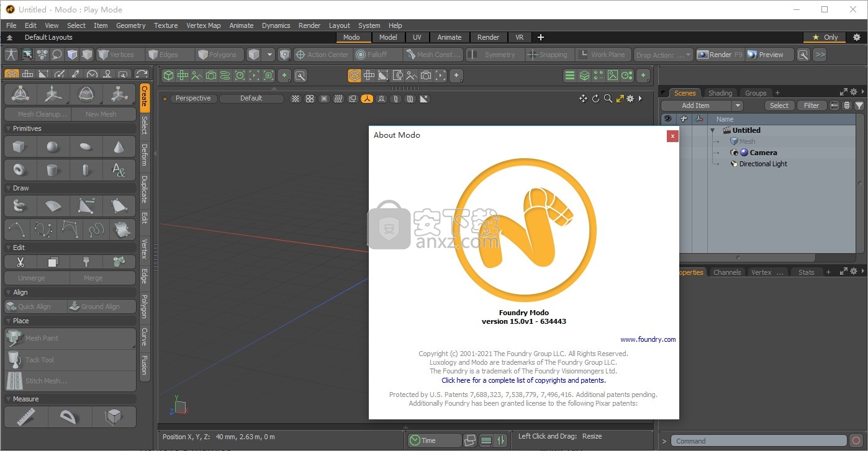
Task: Open the www.foundry.com link
Action: 648,339
